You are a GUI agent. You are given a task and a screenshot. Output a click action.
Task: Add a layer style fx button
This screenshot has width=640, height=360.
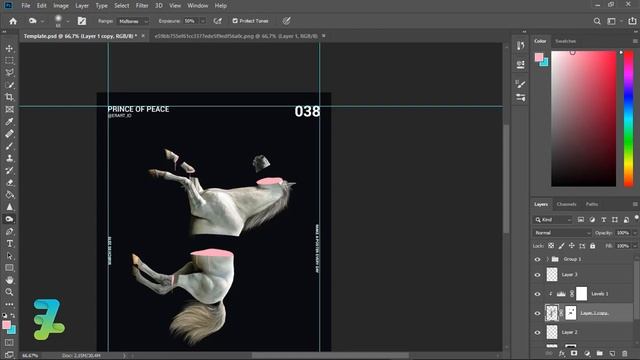[x=562, y=353]
